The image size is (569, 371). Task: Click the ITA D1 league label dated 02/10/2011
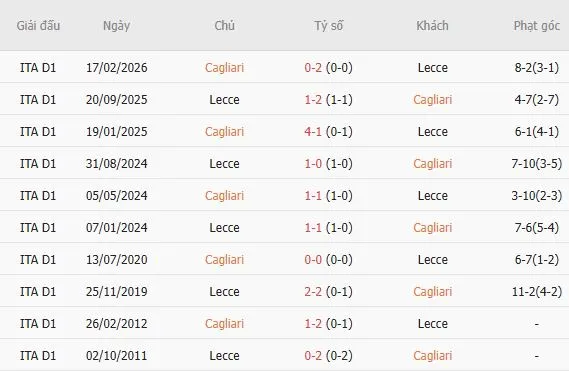coord(38,355)
